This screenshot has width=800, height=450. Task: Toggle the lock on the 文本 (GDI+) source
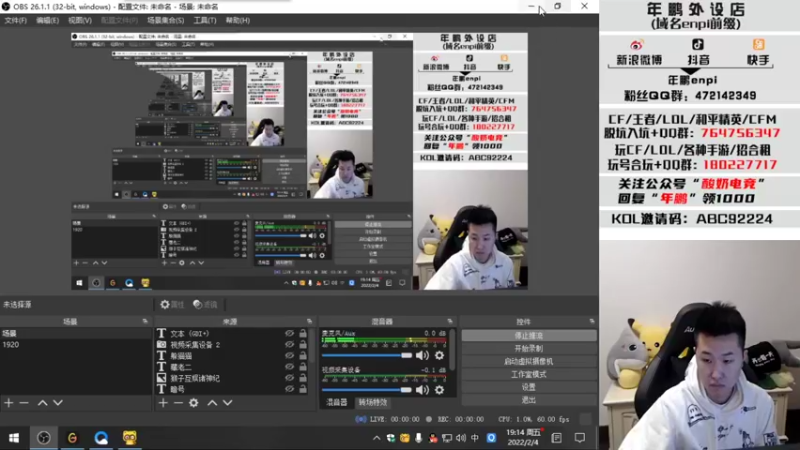coord(303,333)
